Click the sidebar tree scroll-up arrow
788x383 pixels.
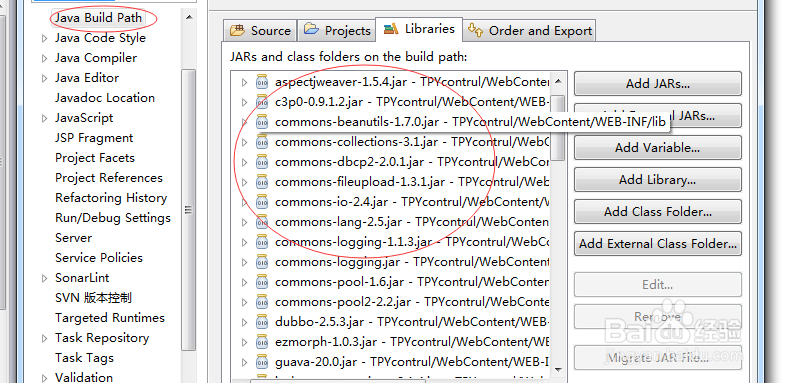pos(189,18)
